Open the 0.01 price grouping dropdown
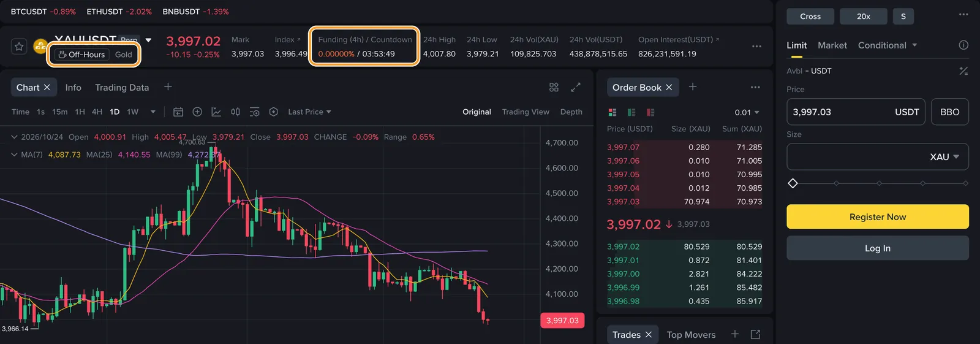The image size is (980, 344). pyautogui.click(x=747, y=112)
